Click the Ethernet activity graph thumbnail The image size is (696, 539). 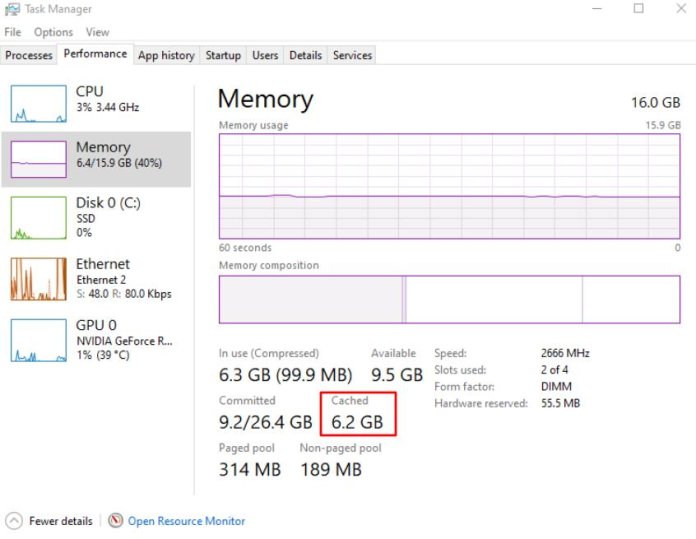(38, 279)
